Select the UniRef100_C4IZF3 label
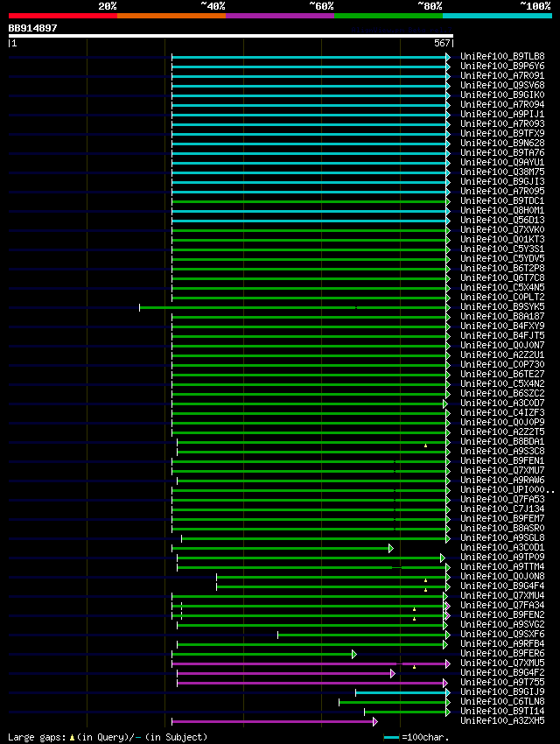The image size is (560, 744). click(x=502, y=413)
